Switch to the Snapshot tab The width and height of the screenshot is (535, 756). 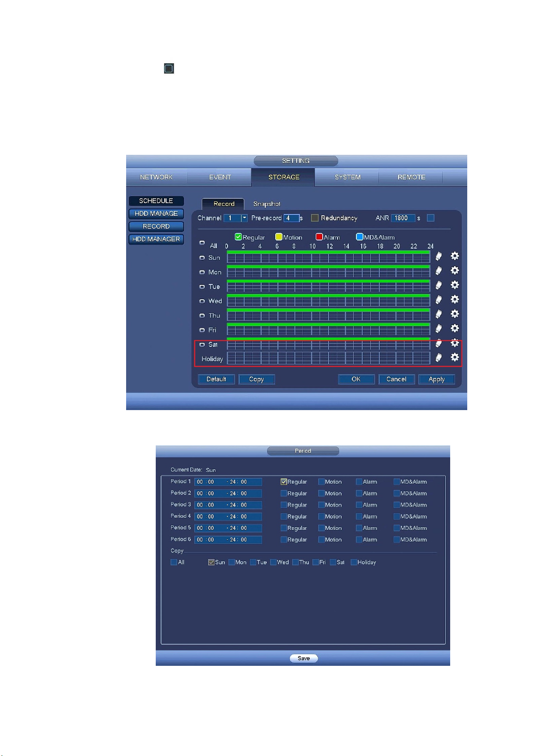[267, 204]
